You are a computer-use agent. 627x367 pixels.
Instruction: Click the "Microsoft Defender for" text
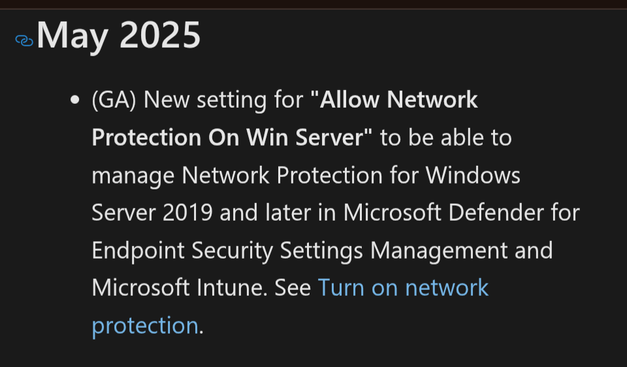coord(462,212)
